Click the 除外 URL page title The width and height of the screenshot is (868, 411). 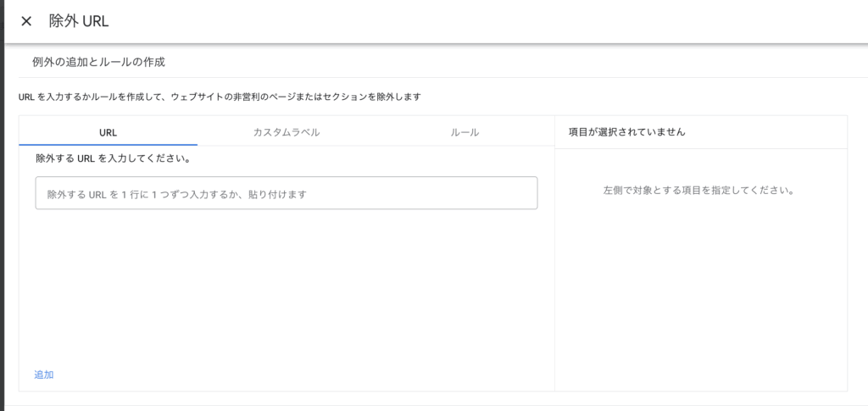tap(79, 21)
